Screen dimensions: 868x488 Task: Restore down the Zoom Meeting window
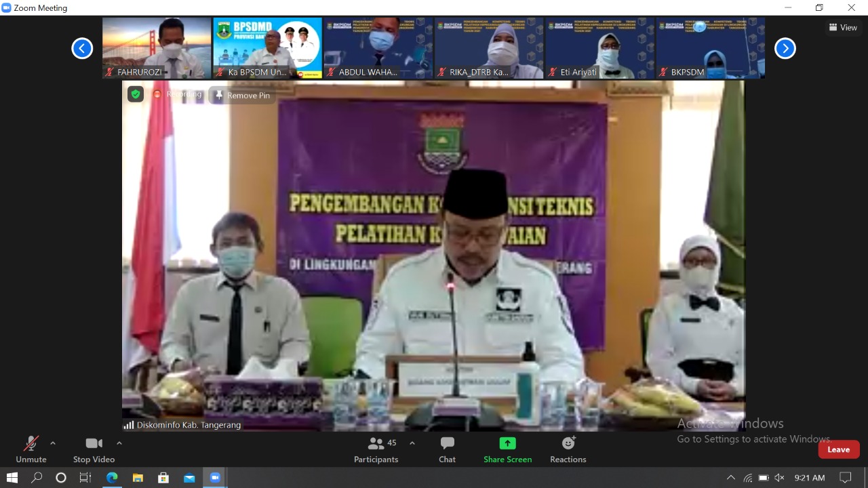(819, 8)
